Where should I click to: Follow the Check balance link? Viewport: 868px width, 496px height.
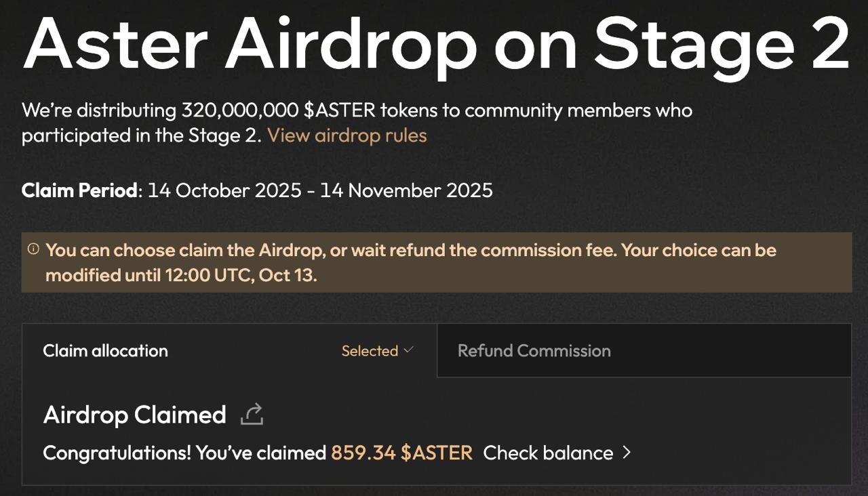(x=548, y=453)
